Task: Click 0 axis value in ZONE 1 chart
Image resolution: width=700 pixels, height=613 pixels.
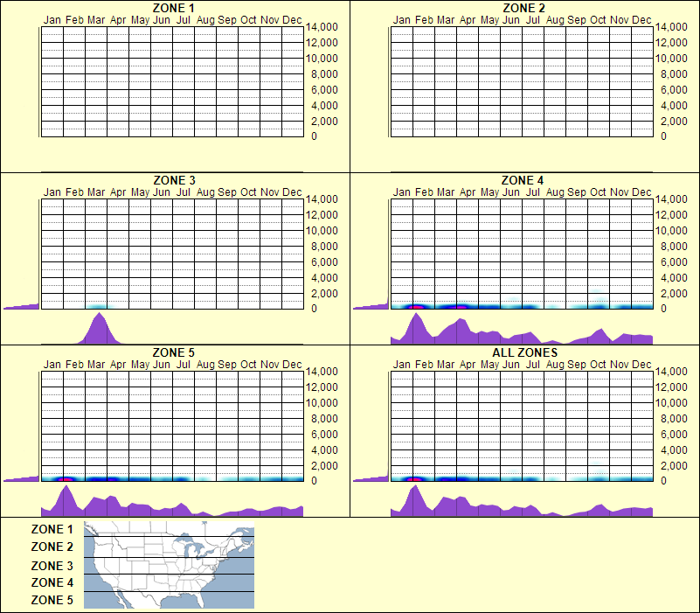Action: tap(314, 136)
